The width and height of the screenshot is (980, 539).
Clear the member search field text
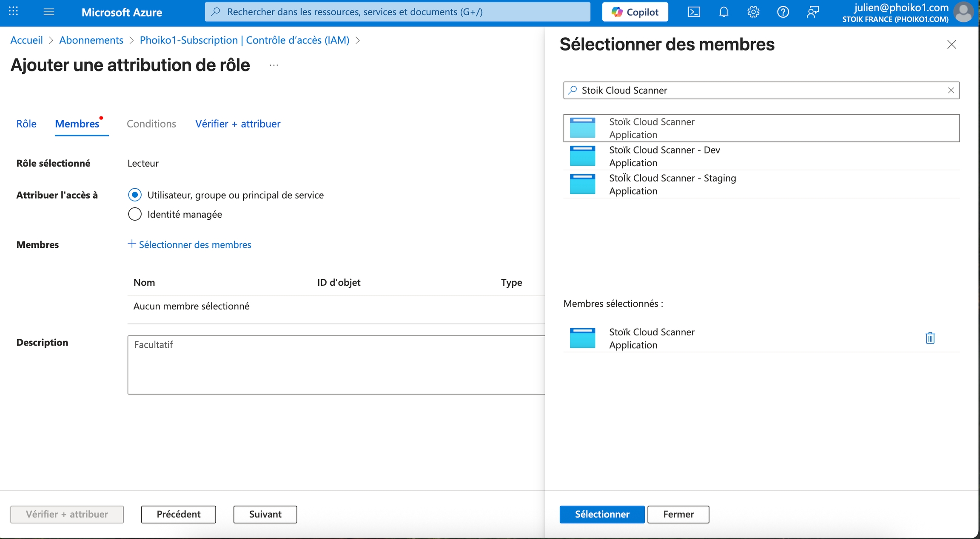click(951, 90)
